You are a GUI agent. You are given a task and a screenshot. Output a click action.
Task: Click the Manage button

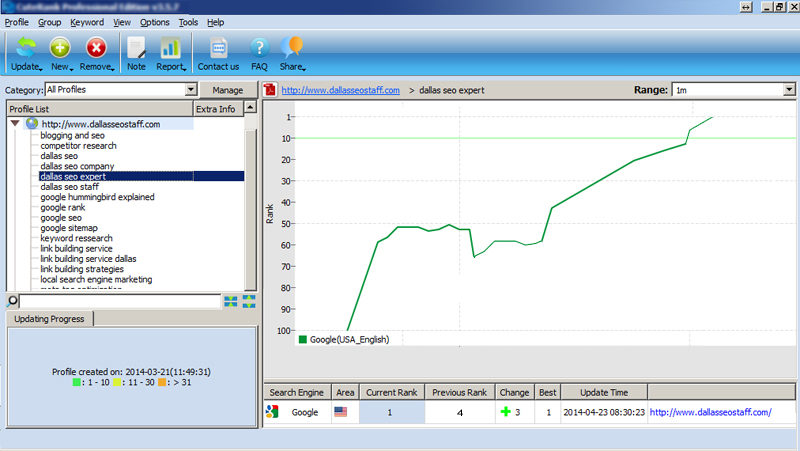pyautogui.click(x=228, y=90)
